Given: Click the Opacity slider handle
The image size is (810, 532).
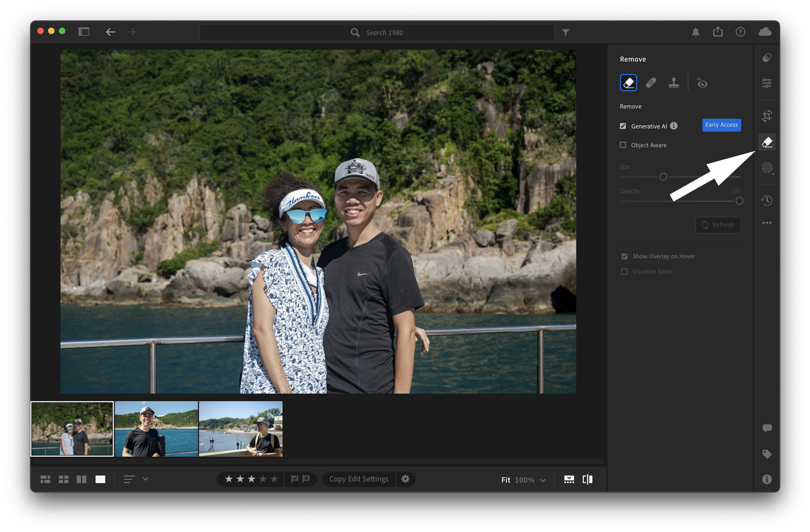Looking at the screenshot, I should point(739,201).
